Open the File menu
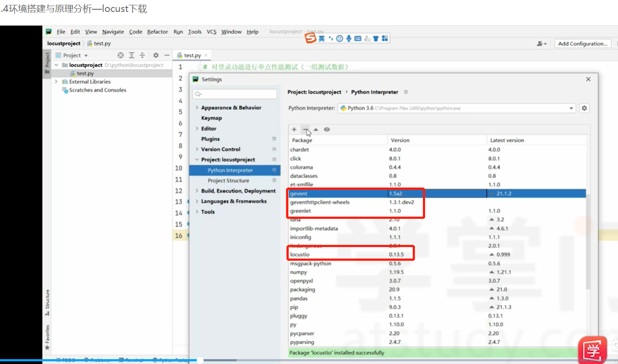Image resolution: width=618 pixels, height=364 pixels. (x=61, y=32)
